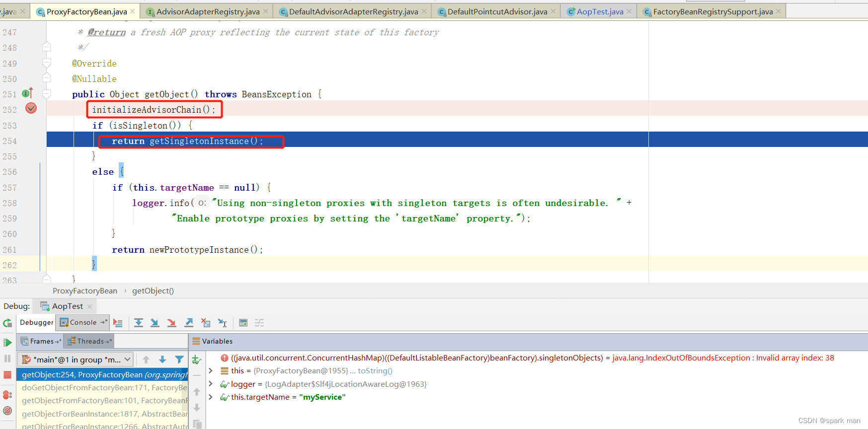Viewport: 868px width, 429px height.
Task: Mute breakpoints in debug sidebar
Action: click(x=7, y=411)
